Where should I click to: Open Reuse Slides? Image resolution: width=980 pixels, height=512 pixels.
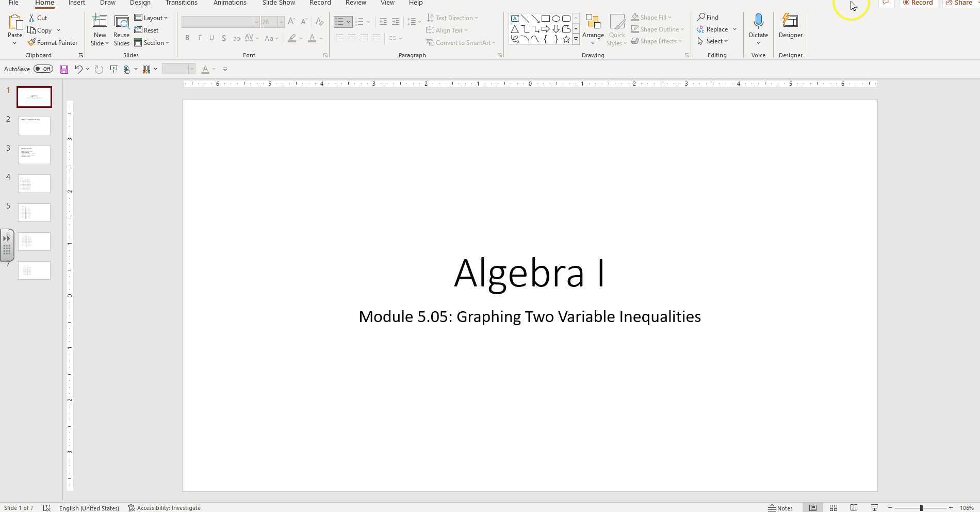pos(122,29)
